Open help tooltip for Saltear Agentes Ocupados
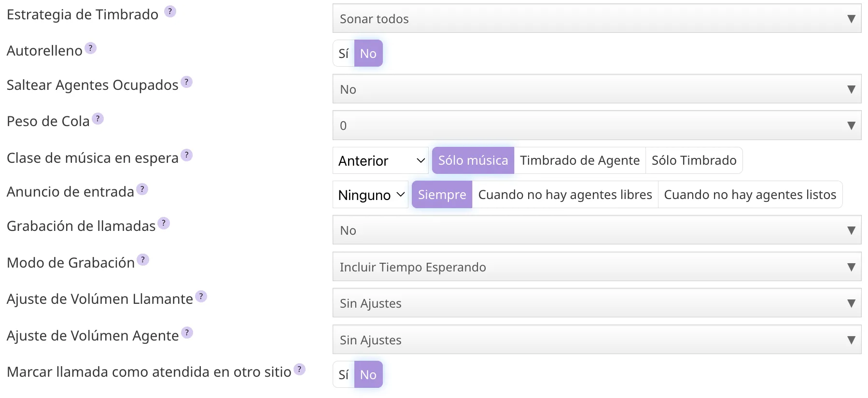This screenshot has width=868, height=398. [186, 82]
